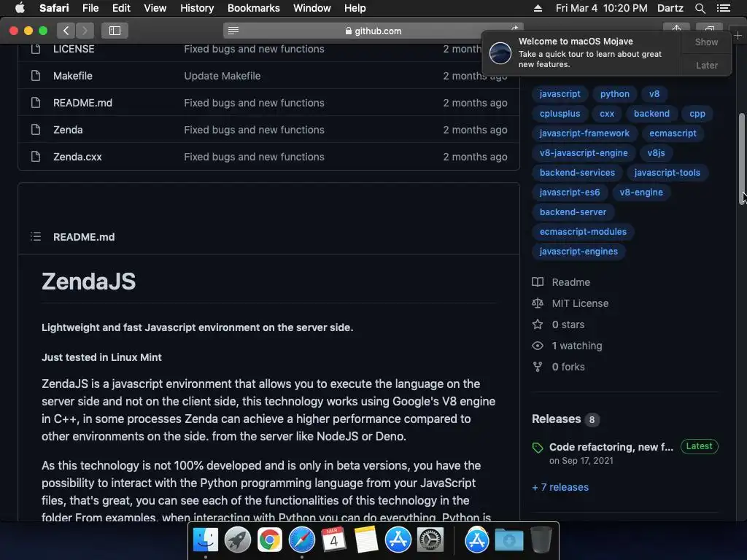Open the Readme sidebar link
This screenshot has width=747, height=560.
pos(570,282)
